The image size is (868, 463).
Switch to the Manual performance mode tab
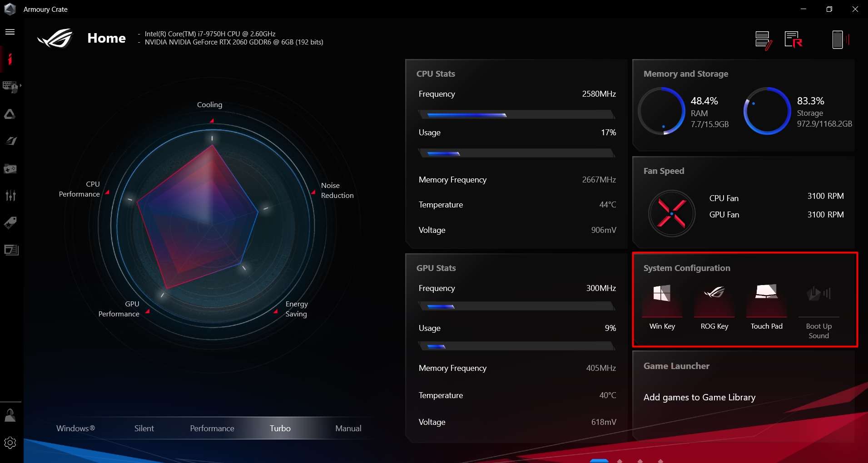coord(347,428)
